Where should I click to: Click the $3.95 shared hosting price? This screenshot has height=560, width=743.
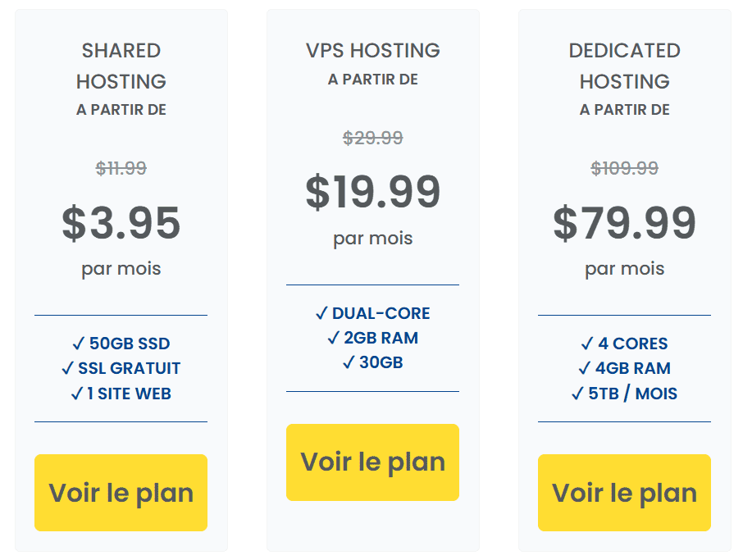tap(121, 223)
